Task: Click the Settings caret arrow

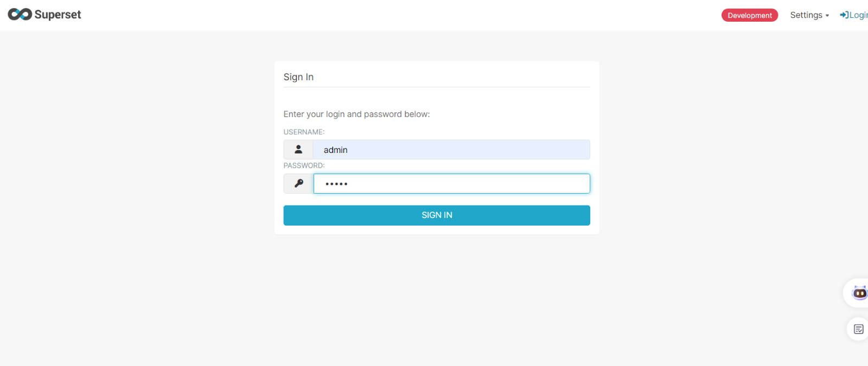Action: pos(827,16)
